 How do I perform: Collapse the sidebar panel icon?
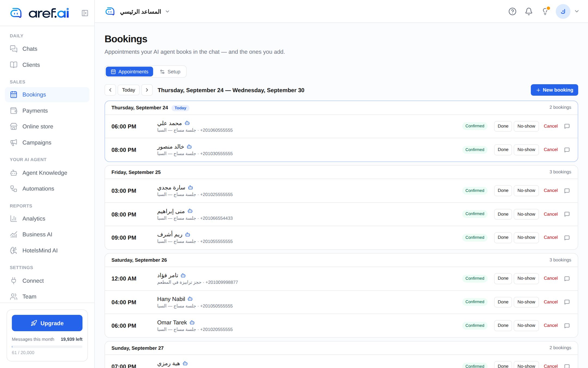[x=85, y=13]
